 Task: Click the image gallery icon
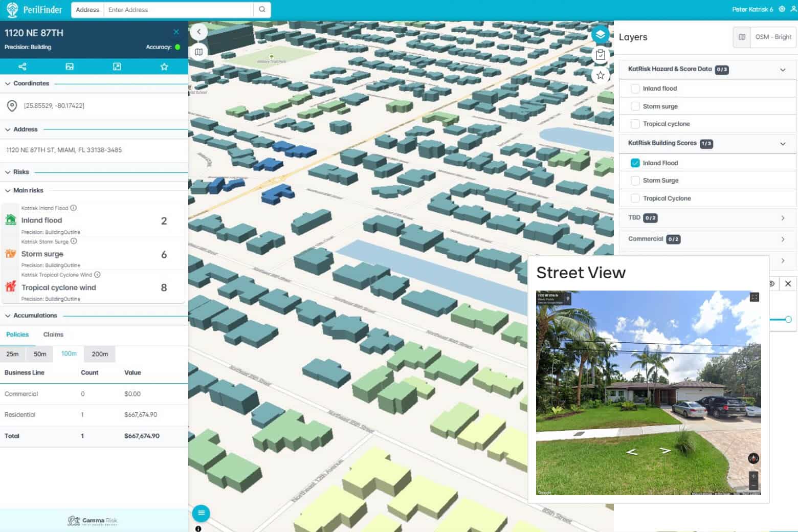[x=70, y=66]
